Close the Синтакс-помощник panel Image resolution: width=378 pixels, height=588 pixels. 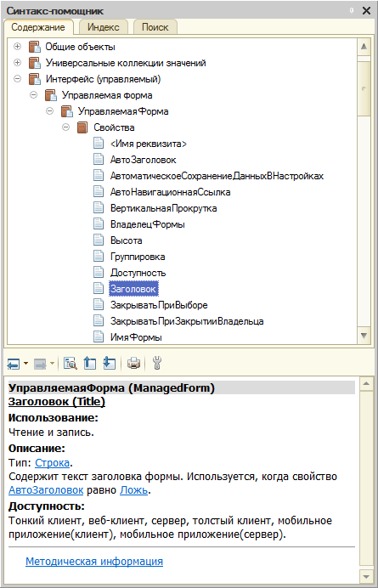pos(366,11)
